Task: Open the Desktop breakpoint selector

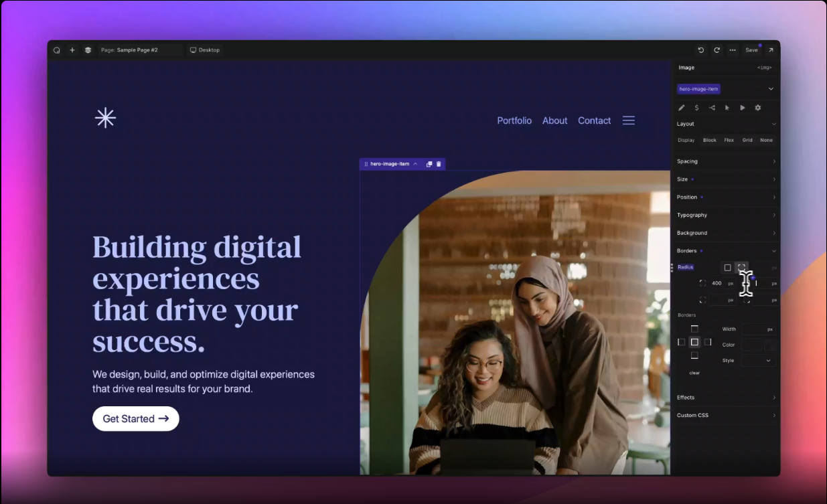Action: coord(204,50)
